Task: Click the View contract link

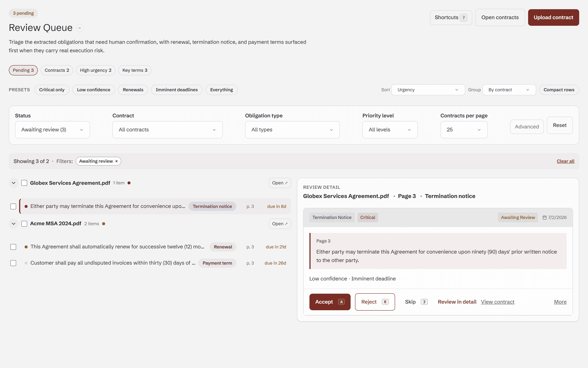Action: click(498, 302)
